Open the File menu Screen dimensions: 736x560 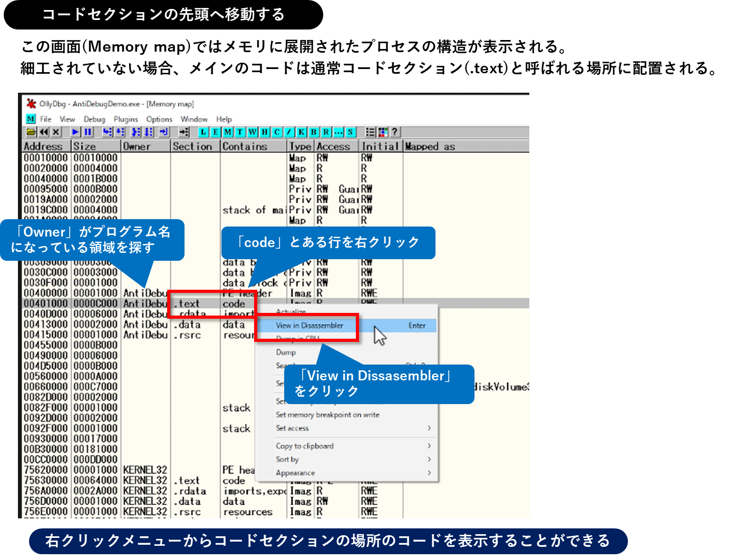click(x=46, y=119)
